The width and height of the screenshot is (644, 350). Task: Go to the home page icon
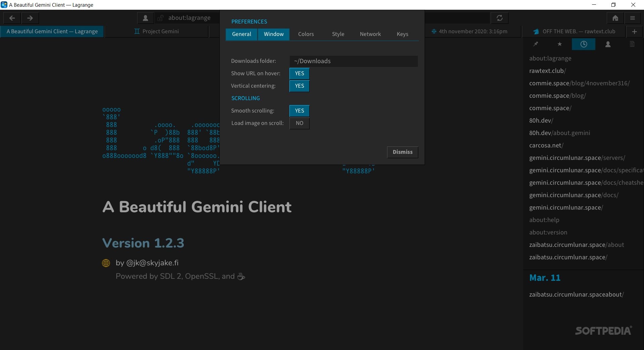(615, 18)
